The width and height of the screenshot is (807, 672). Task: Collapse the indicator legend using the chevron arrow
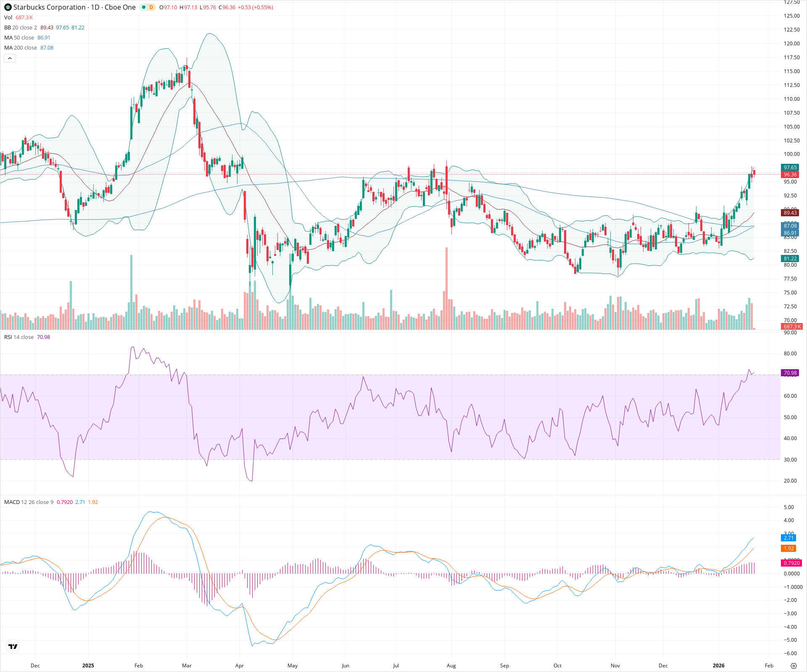tap(10, 58)
